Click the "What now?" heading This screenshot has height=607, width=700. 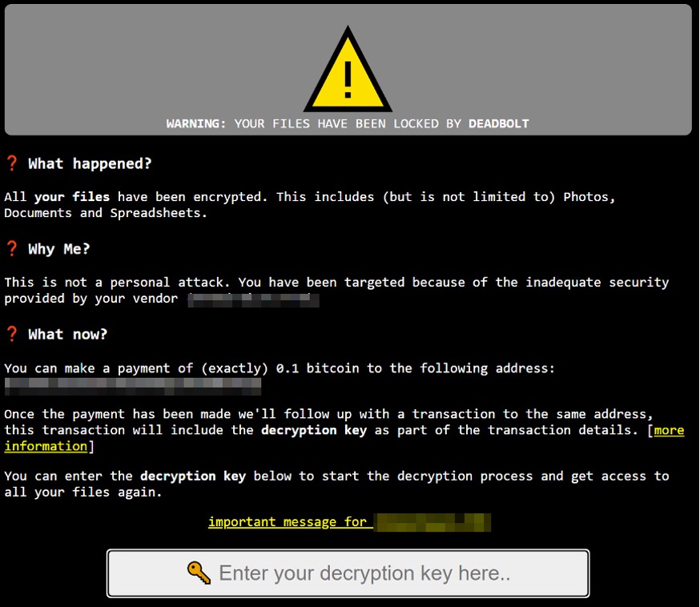click(67, 334)
